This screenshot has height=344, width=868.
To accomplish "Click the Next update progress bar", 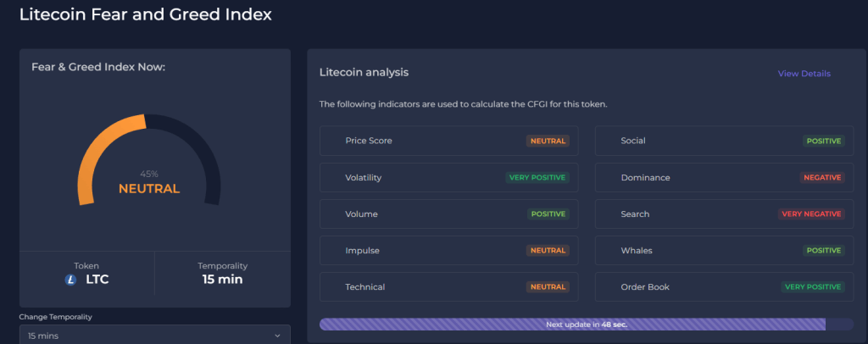I will (586, 325).
